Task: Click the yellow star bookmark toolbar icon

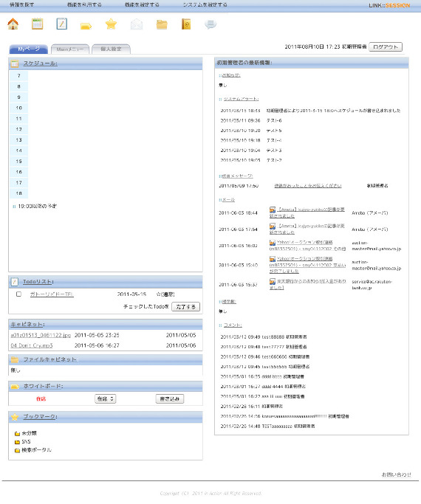Action: 111,24
